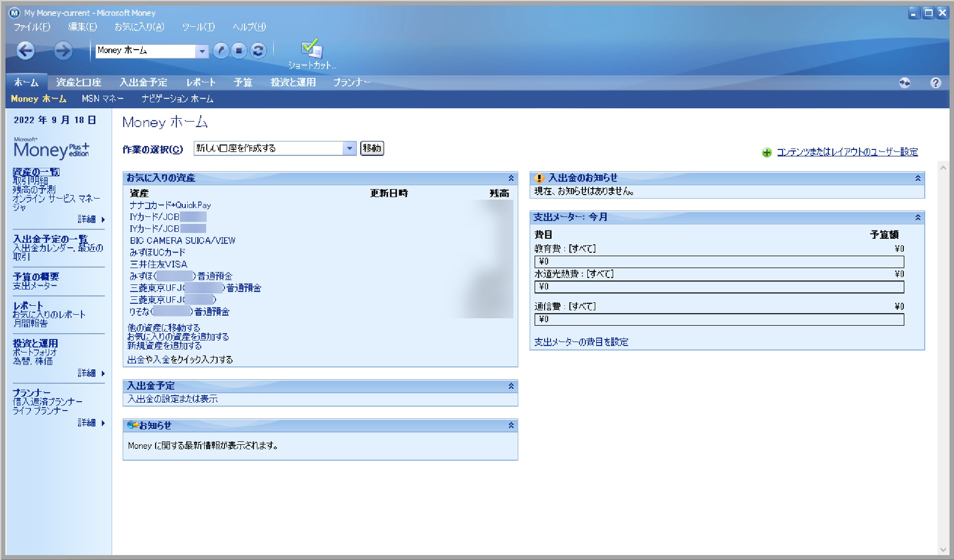
Task: Expand 詳細 under 資産の一覧 section
Action: (91, 219)
